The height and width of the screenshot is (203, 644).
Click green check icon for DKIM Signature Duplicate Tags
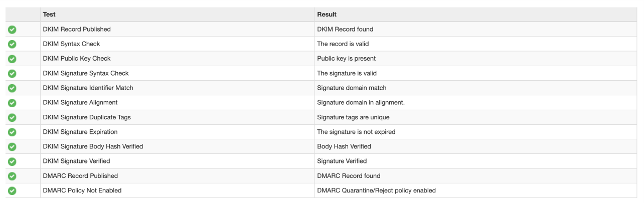[13, 117]
